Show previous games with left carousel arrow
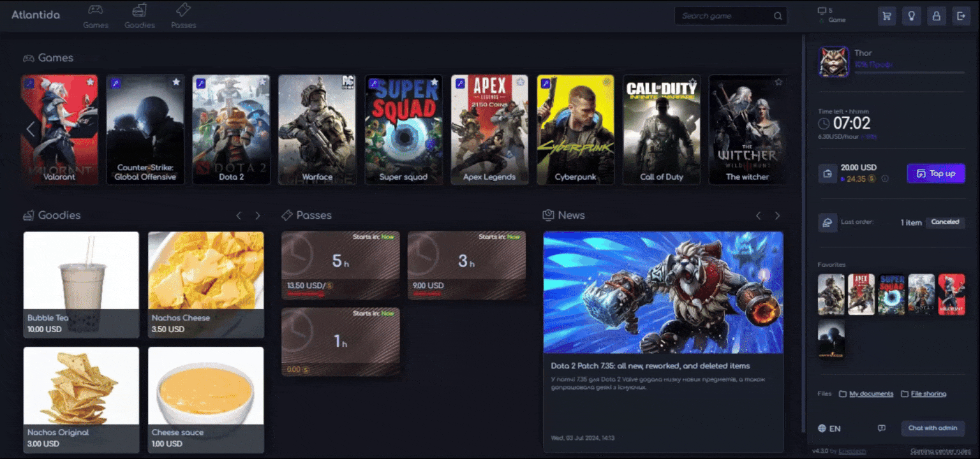The image size is (980, 459). [x=30, y=129]
